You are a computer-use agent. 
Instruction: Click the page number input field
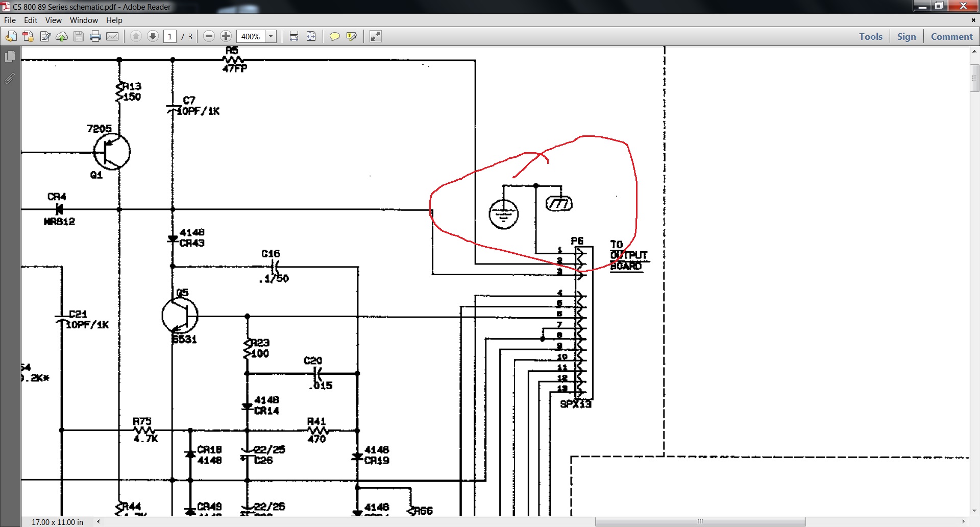170,36
